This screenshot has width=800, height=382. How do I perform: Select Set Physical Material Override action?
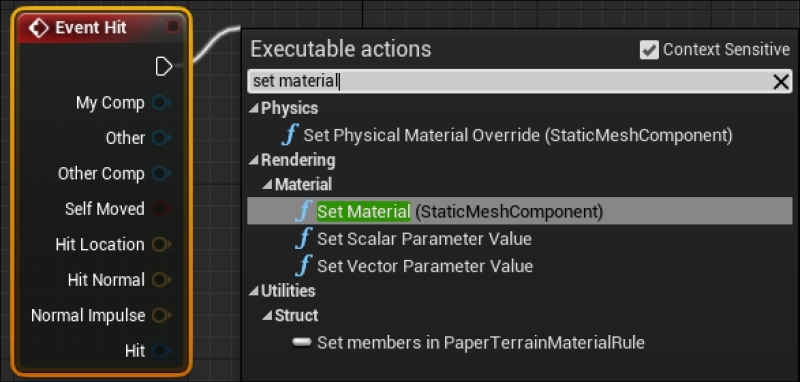519,135
